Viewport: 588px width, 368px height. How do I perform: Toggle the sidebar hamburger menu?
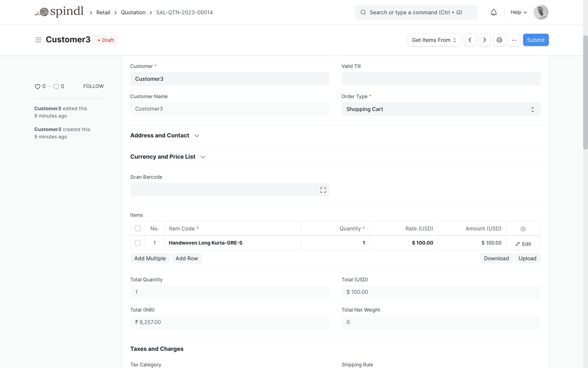38,40
